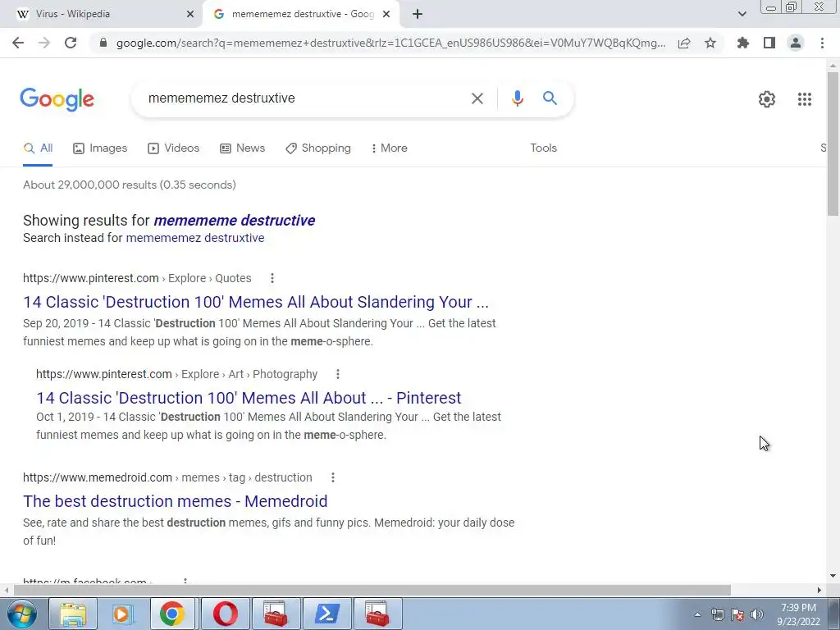Go back using the browser back arrow
This screenshot has height=630, width=840.
coord(18,43)
